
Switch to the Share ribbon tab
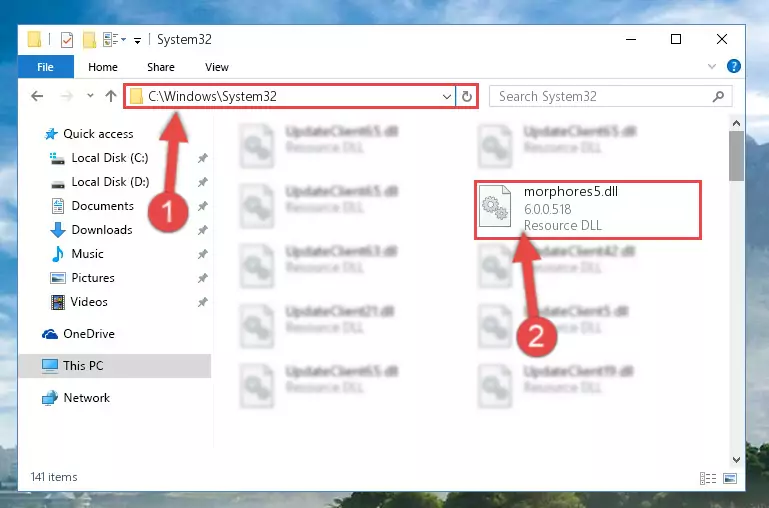161,67
